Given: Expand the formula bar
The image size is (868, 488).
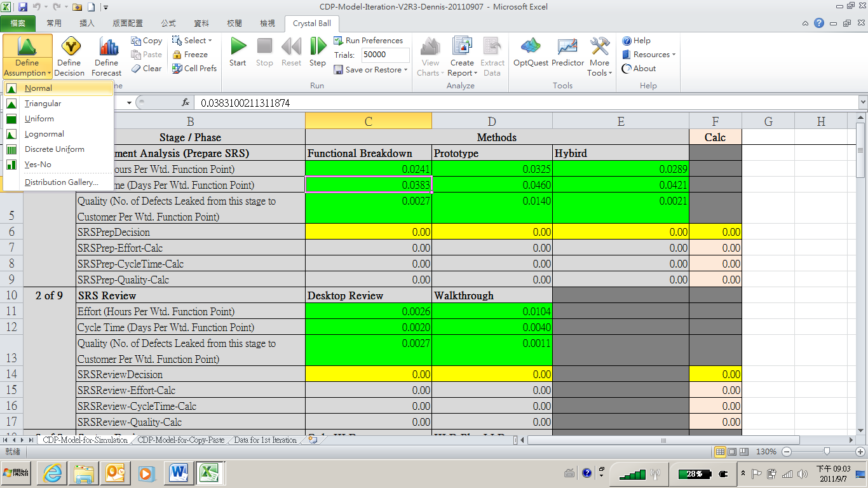Looking at the screenshot, I should click(x=862, y=102).
